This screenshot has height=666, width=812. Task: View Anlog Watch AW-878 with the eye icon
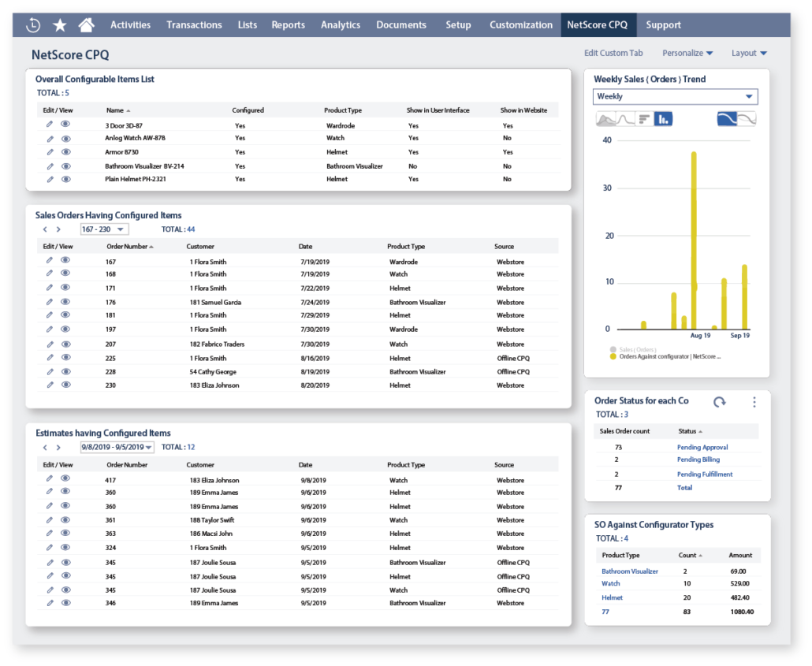tap(65, 138)
